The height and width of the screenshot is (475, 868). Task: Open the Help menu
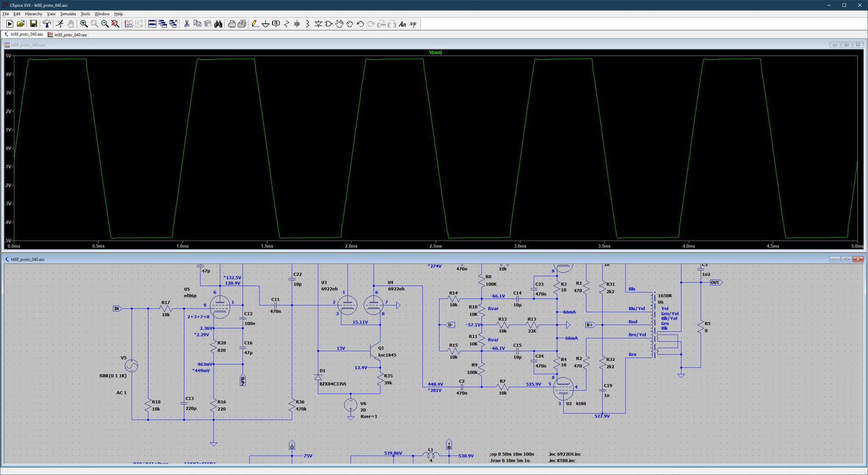pyautogui.click(x=119, y=14)
